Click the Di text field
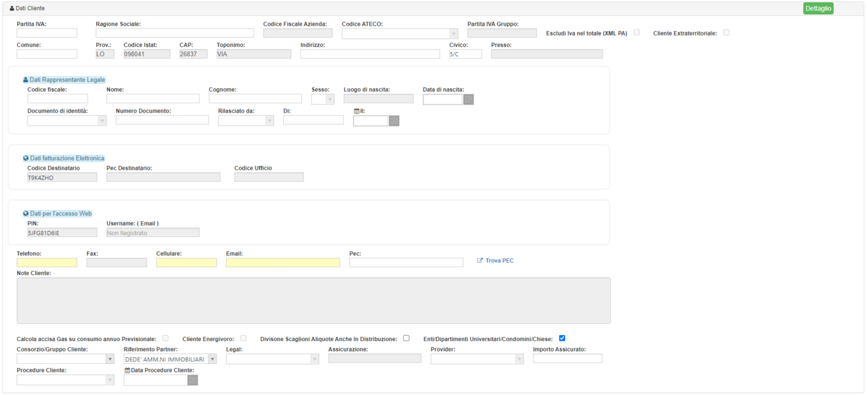This screenshot has height=395, width=868. (x=313, y=120)
